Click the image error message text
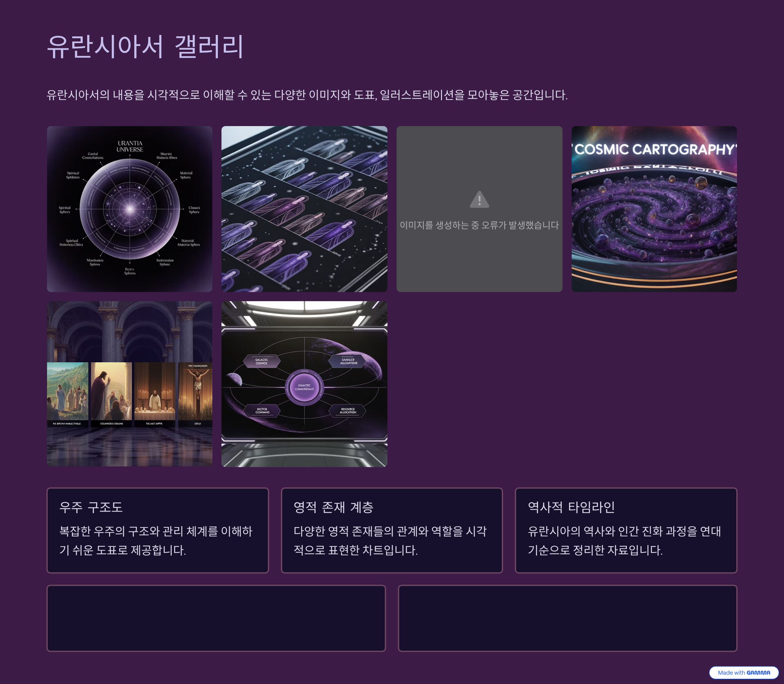This screenshot has height=684, width=784. point(479,225)
